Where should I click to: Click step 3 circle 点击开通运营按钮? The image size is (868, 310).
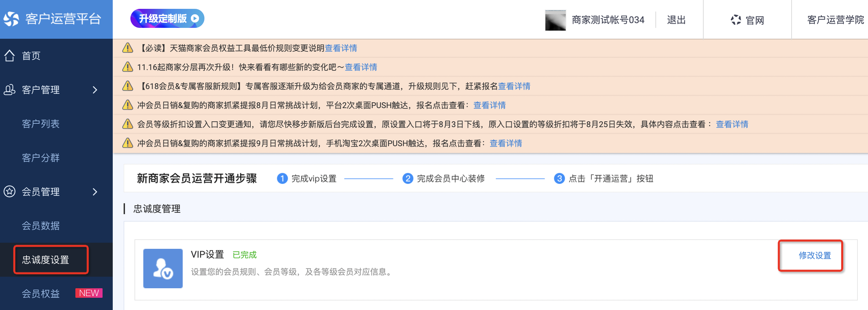559,178
